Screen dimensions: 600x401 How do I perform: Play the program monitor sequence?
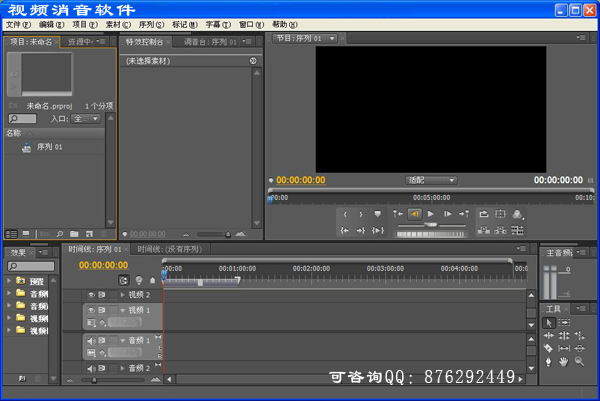tap(431, 214)
